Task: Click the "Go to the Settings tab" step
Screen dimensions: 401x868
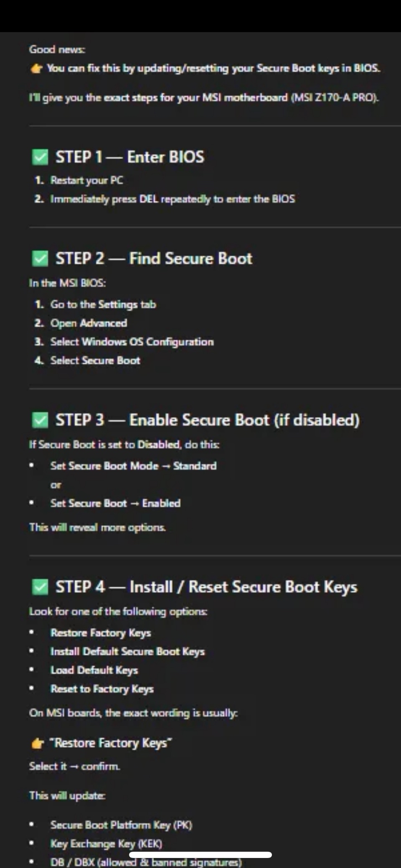Action: point(103,304)
